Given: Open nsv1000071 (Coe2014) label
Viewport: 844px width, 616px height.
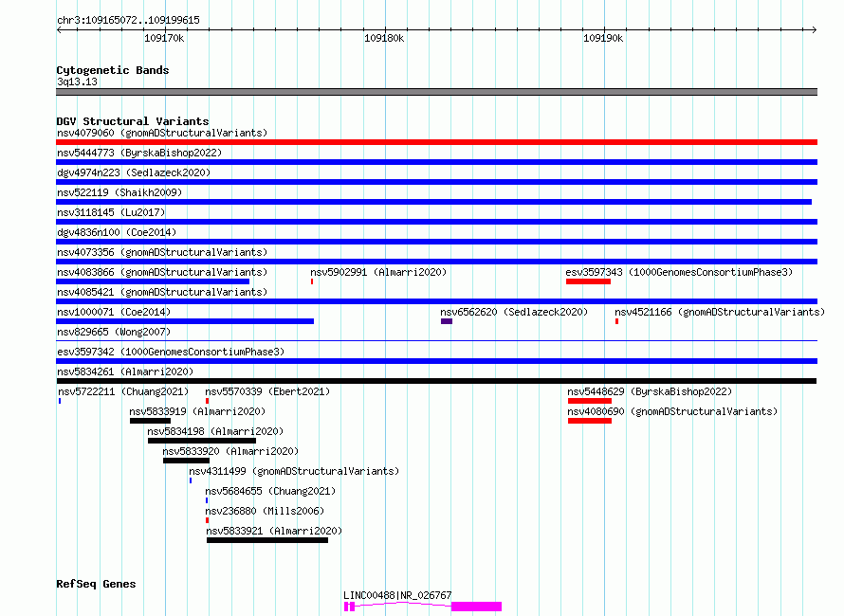Looking at the screenshot, I should tap(114, 312).
